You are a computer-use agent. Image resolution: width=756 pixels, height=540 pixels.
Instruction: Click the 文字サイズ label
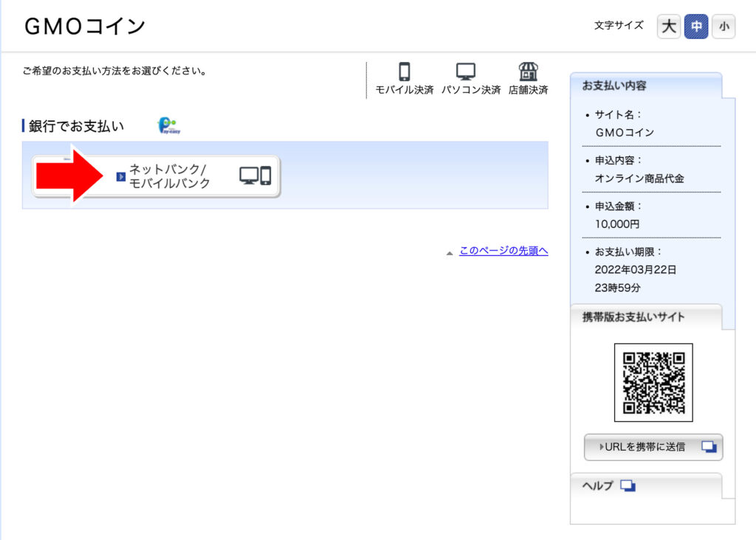pos(619,26)
